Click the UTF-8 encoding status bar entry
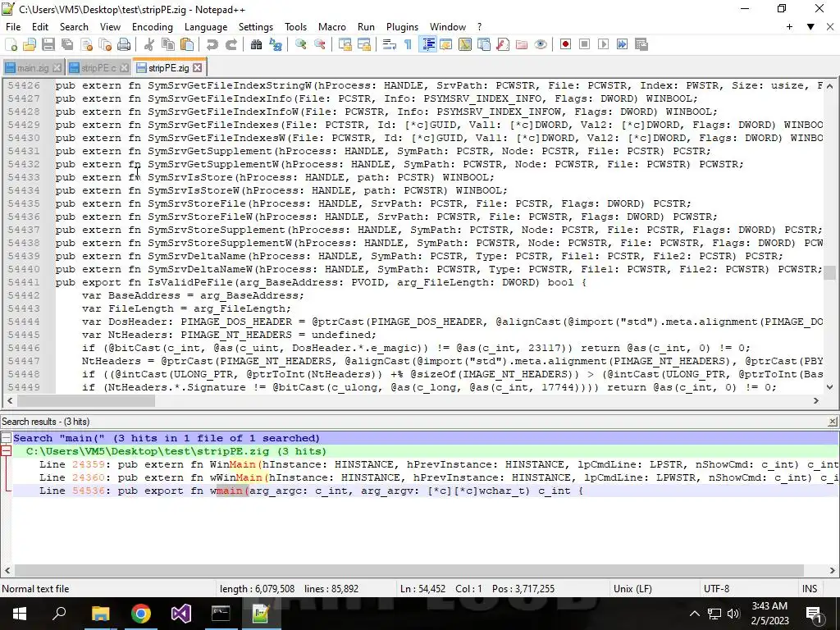The width and height of the screenshot is (840, 630). tap(717, 589)
